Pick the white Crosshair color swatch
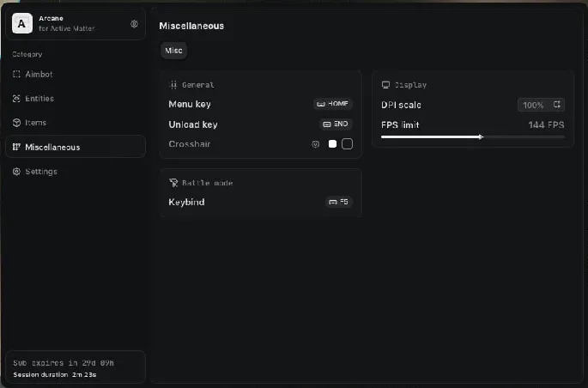 [332, 144]
